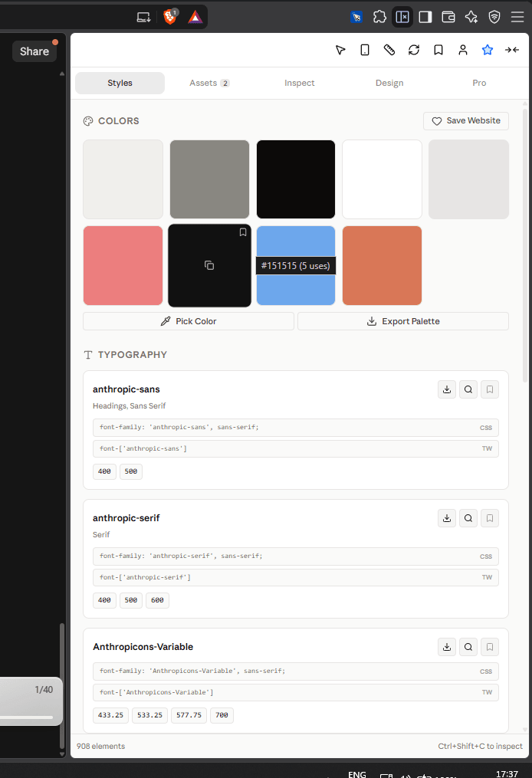Copy anthropic-sans Tailwind class line
This screenshot has height=778, width=532.
[x=296, y=448]
